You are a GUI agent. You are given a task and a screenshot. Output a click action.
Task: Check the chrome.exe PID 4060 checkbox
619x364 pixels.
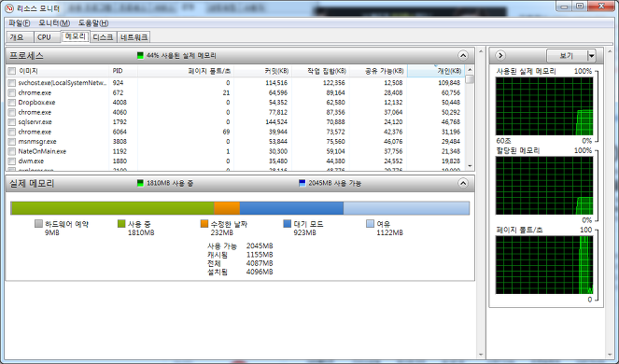pyautogui.click(x=12, y=113)
